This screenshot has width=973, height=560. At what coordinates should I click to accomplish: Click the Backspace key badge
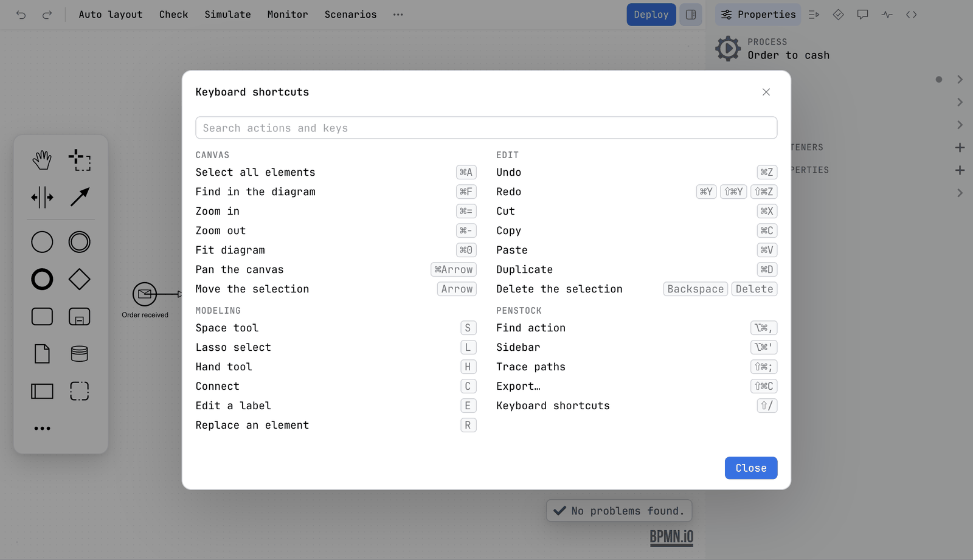coord(696,289)
